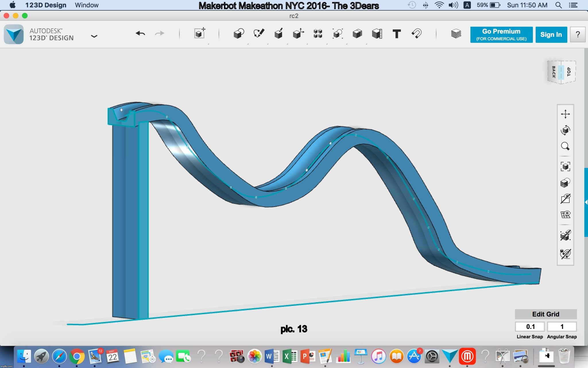
Task: Open the Construct tool menu
Action: [x=278, y=34]
